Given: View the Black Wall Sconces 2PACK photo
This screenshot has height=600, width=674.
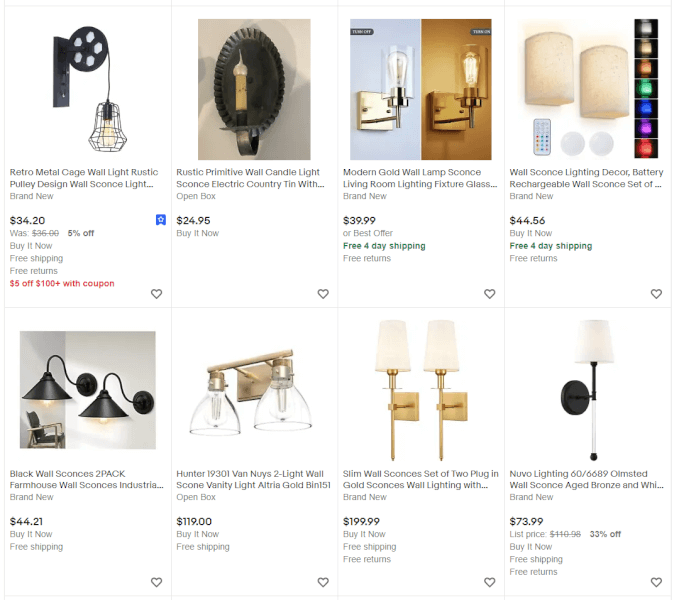Looking at the screenshot, I should coord(87,390).
